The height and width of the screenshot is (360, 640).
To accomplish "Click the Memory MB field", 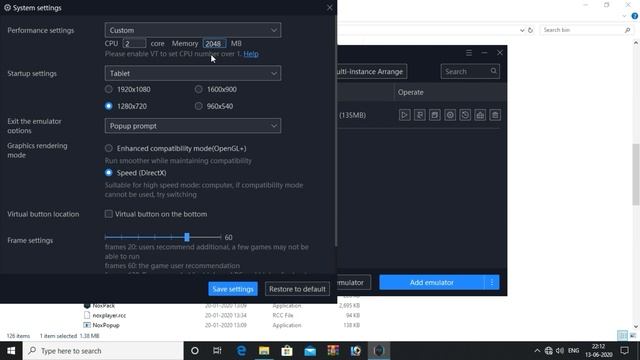I will 214,43.
